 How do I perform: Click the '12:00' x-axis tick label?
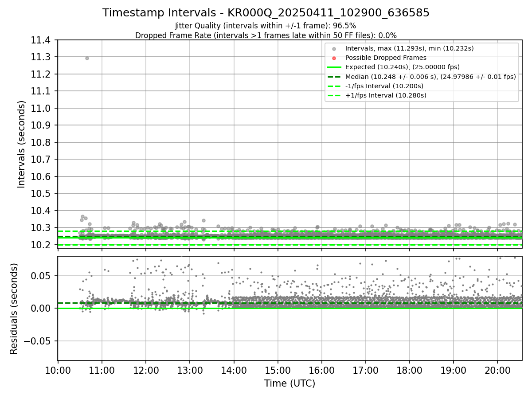click(146, 370)
